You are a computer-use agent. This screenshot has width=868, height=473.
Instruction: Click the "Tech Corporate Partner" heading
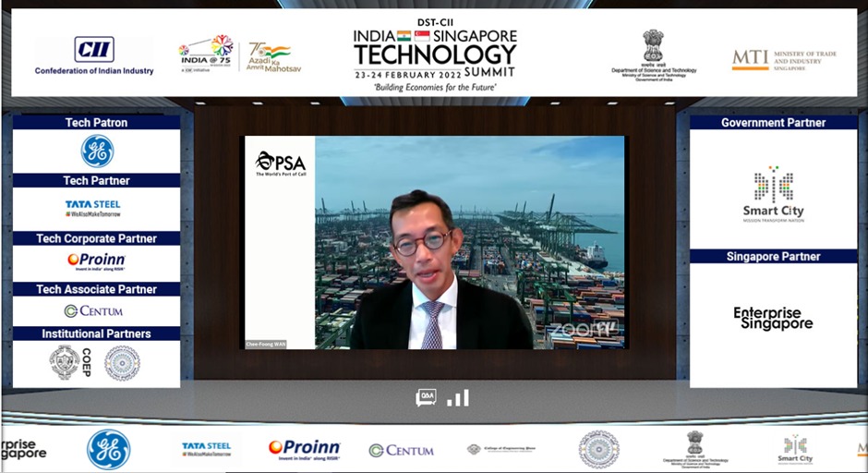[x=96, y=238]
